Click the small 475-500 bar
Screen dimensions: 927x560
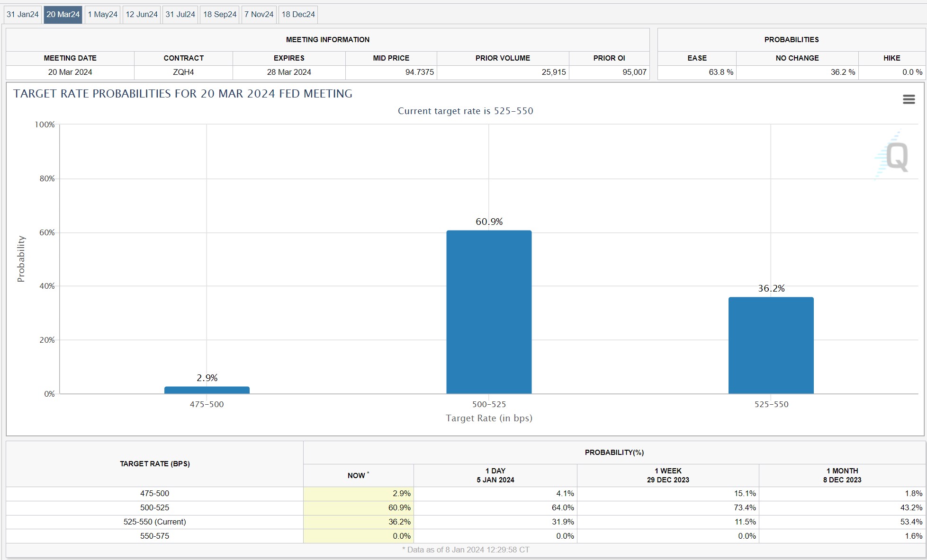207,390
